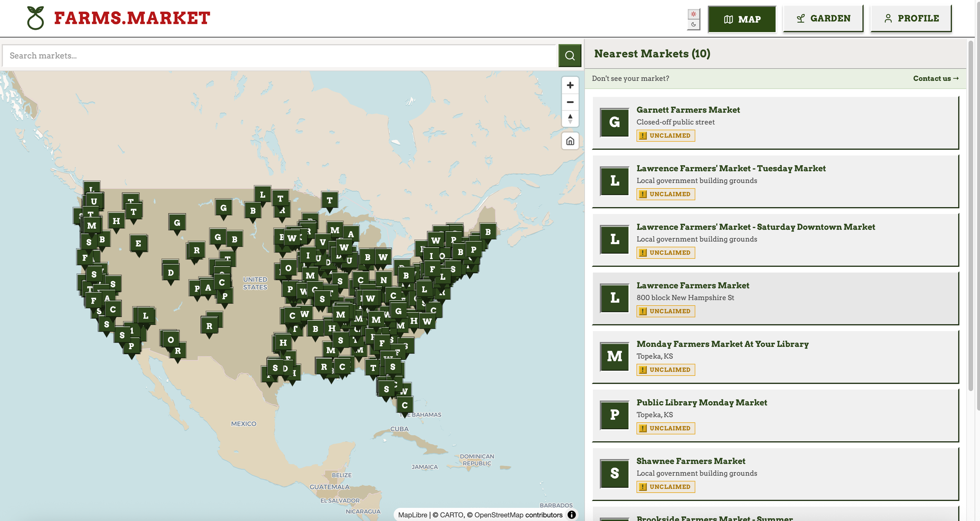The image size is (980, 521).
Task: Click the home icon map control
Action: [x=570, y=141]
